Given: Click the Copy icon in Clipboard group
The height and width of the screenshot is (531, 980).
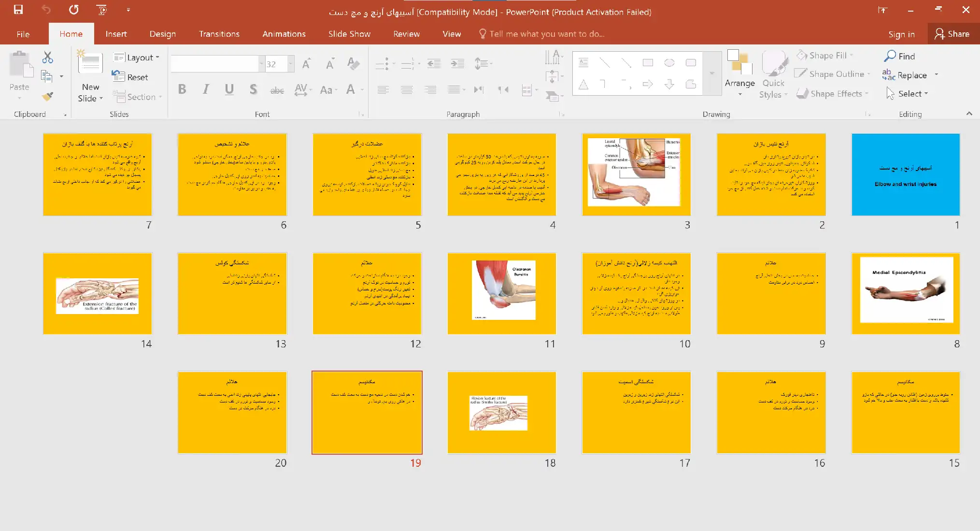Looking at the screenshot, I should click(46, 76).
